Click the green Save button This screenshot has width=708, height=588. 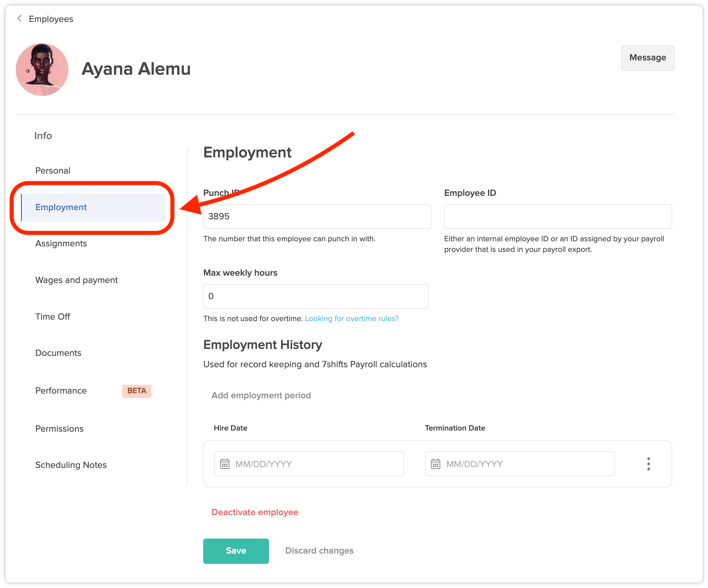click(x=236, y=551)
